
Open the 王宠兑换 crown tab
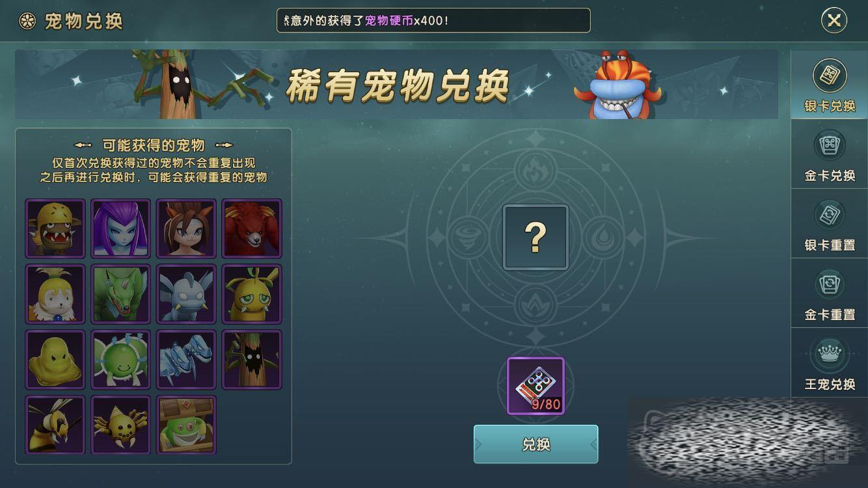[x=830, y=364]
